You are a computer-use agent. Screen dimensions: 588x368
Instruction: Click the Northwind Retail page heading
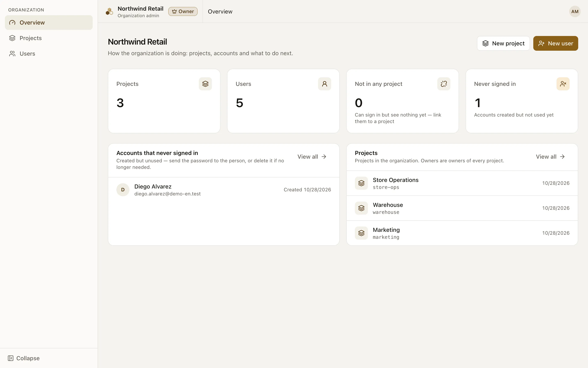coord(137,42)
